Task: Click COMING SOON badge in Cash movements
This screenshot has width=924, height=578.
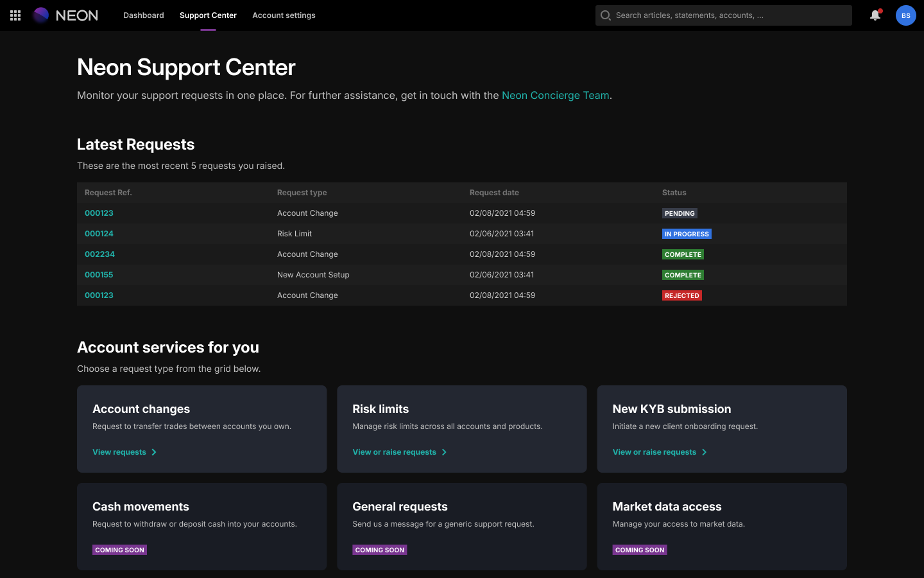Action: 119,550
